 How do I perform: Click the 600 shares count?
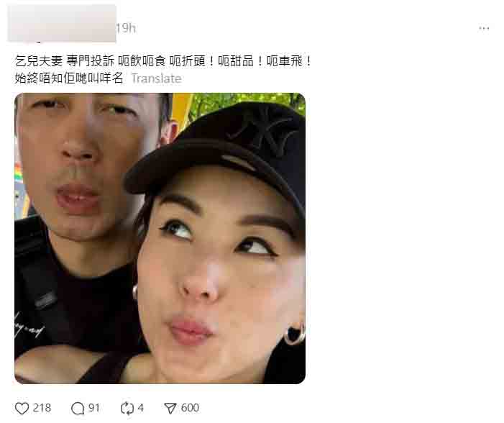point(190,408)
